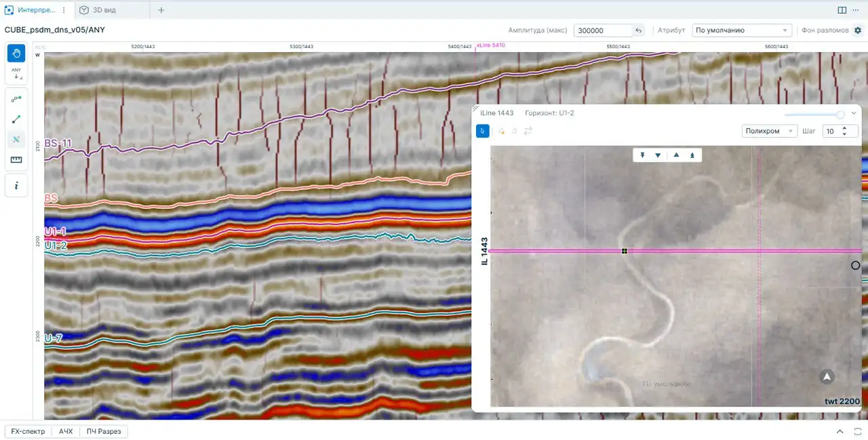Viewport: 868px width, 440px height.
Task: Click the map panel opacity slider
Action: click(x=814, y=114)
